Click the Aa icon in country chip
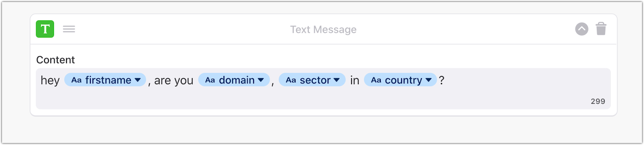644x145 pixels. (x=376, y=80)
